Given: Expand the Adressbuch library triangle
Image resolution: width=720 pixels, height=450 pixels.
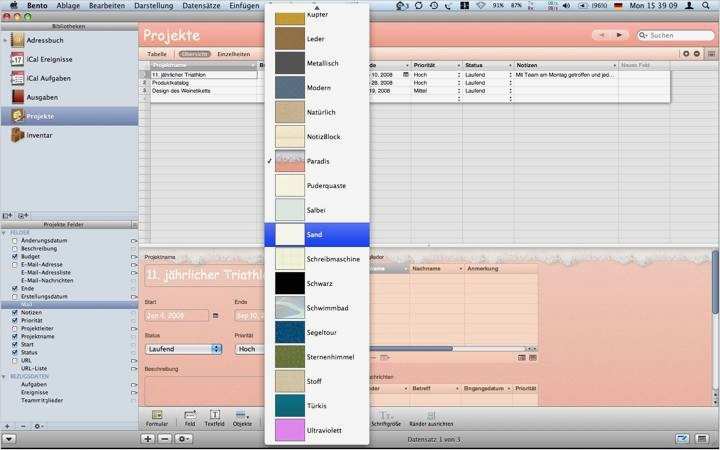Looking at the screenshot, I should click(5, 40).
